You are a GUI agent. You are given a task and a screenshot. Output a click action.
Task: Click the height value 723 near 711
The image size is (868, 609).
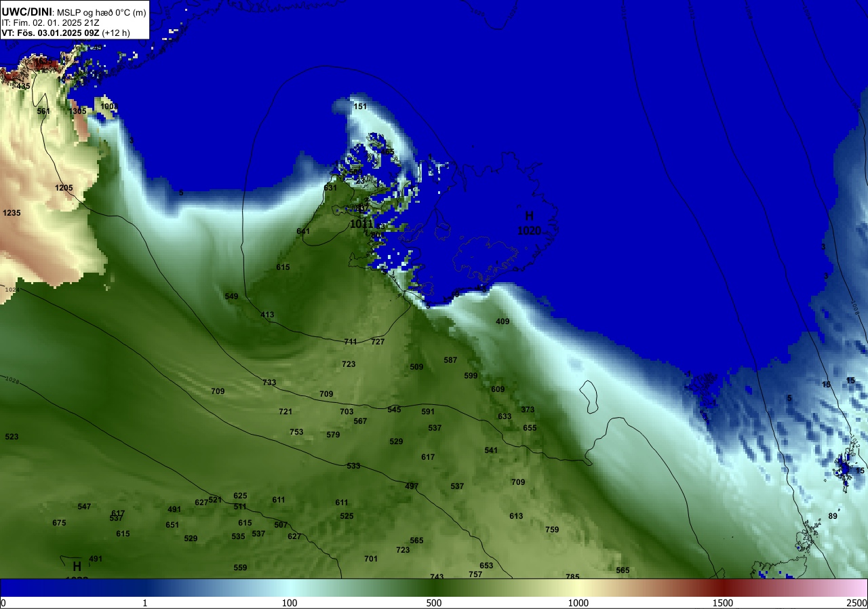click(349, 364)
